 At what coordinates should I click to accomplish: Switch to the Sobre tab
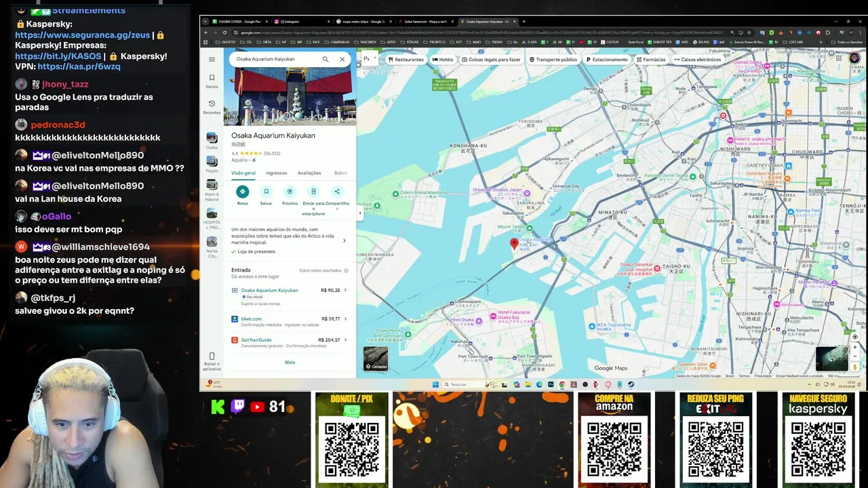point(340,173)
